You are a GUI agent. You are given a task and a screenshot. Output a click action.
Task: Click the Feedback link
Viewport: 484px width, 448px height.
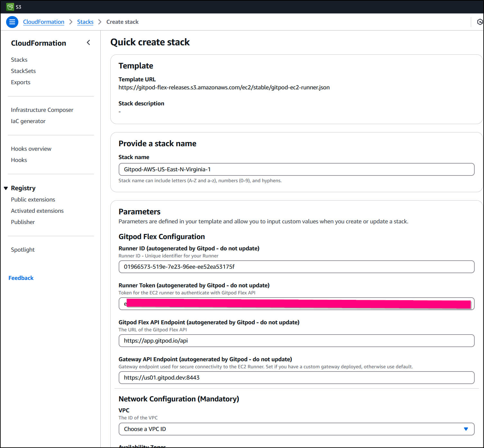(21, 278)
